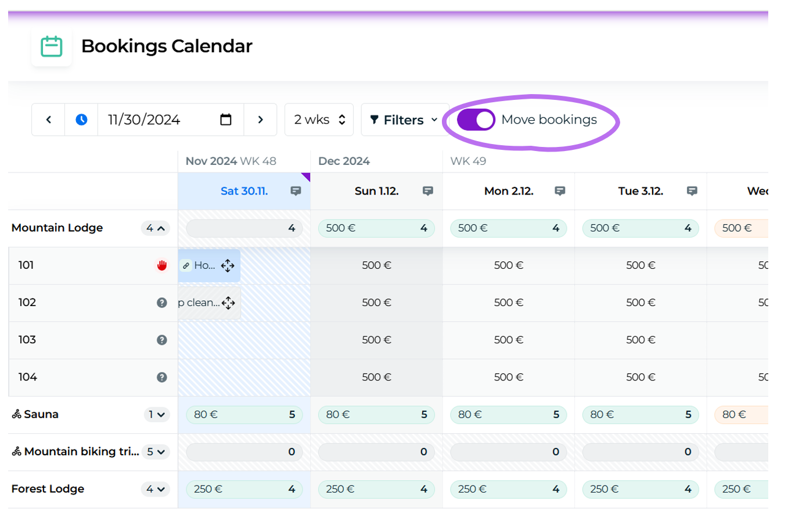Click the move arrows on room 102 booking
The width and height of the screenshot is (788, 532).
228,303
